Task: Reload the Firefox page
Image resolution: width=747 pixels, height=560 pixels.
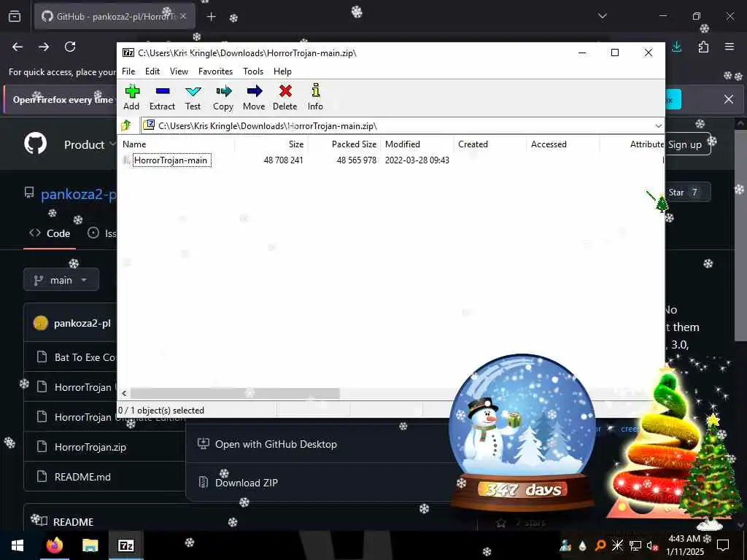Action: [70, 47]
